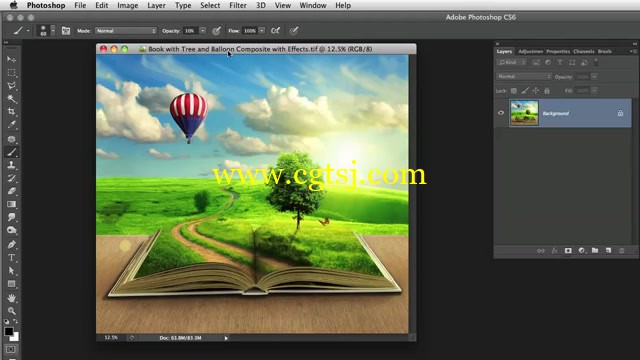This screenshot has height=360, width=640.
Task: Enable airbrush-style build-up
Action: click(x=276, y=31)
